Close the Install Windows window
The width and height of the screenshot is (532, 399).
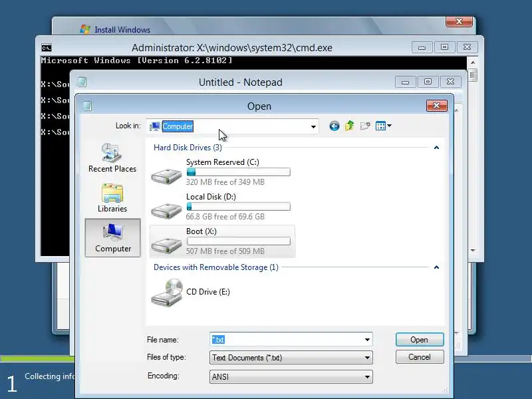click(459, 21)
